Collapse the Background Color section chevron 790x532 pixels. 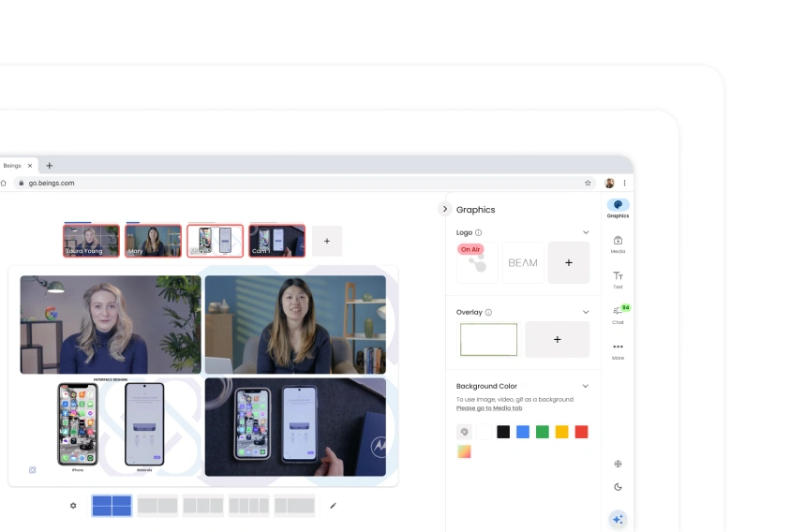coord(586,386)
